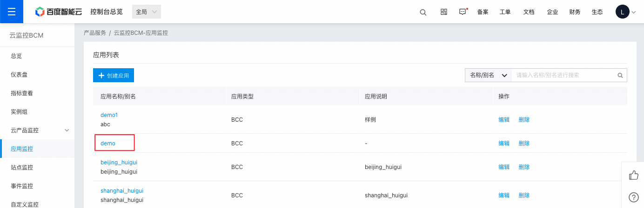Open the hamburger main menu
The width and height of the screenshot is (644, 208).
point(12,12)
